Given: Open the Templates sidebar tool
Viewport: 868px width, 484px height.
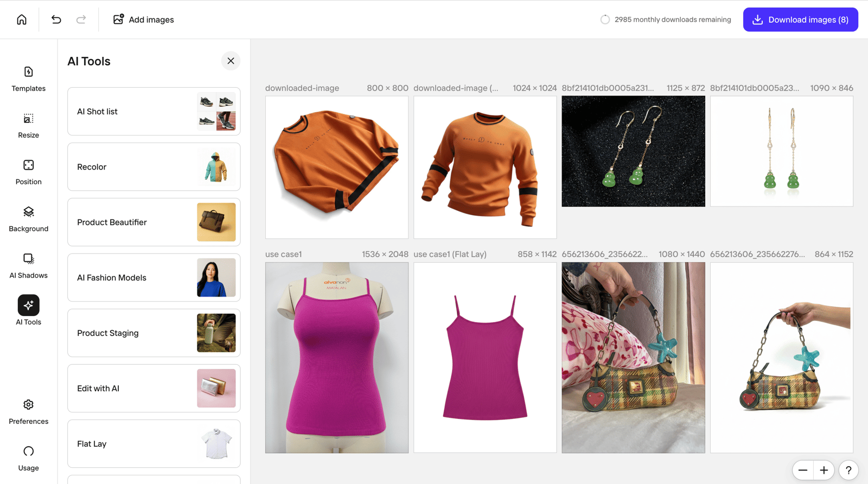Looking at the screenshot, I should click(x=29, y=79).
